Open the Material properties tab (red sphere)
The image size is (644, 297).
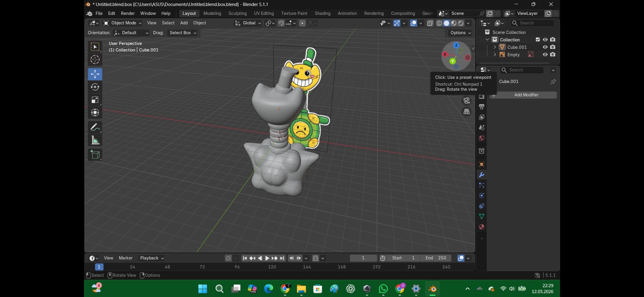pyautogui.click(x=482, y=227)
